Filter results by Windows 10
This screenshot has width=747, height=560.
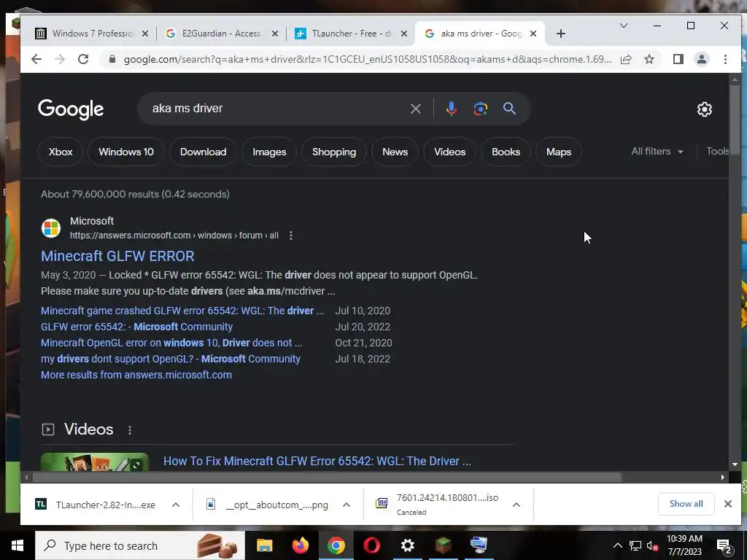click(126, 152)
